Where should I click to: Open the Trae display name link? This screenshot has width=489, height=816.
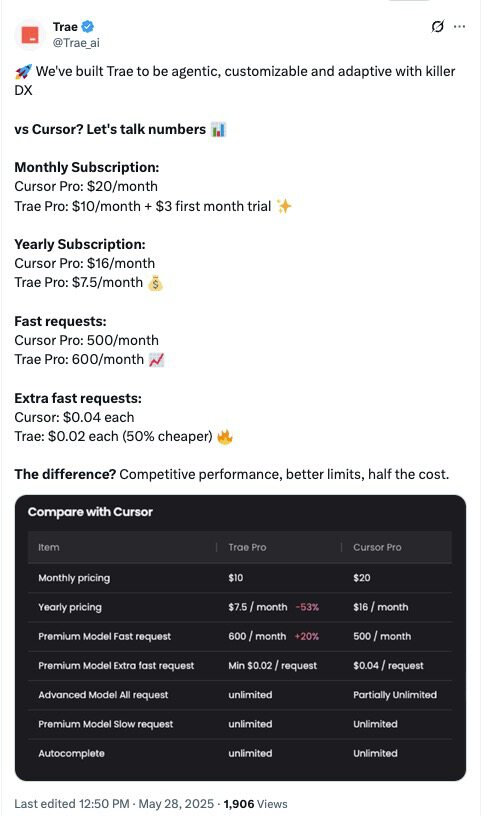tap(65, 27)
